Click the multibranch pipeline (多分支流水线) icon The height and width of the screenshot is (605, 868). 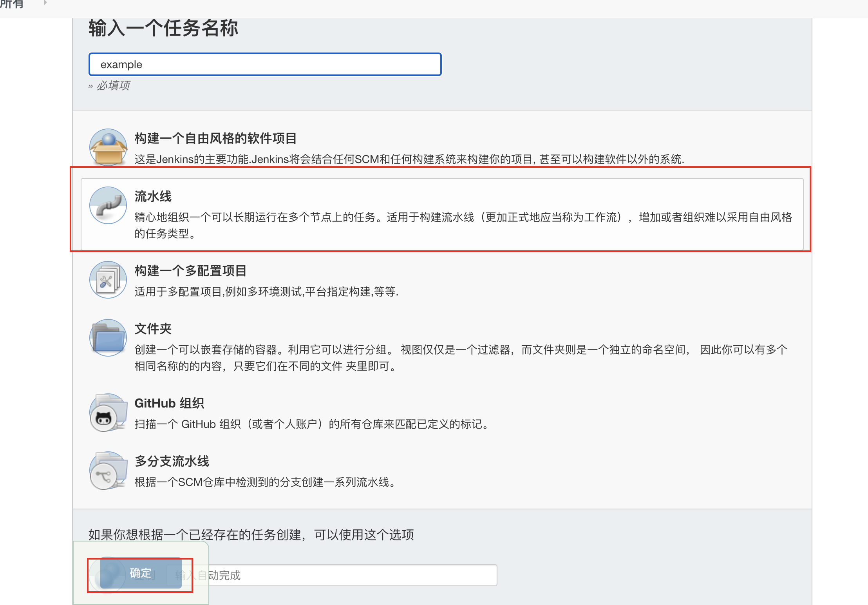tap(108, 470)
